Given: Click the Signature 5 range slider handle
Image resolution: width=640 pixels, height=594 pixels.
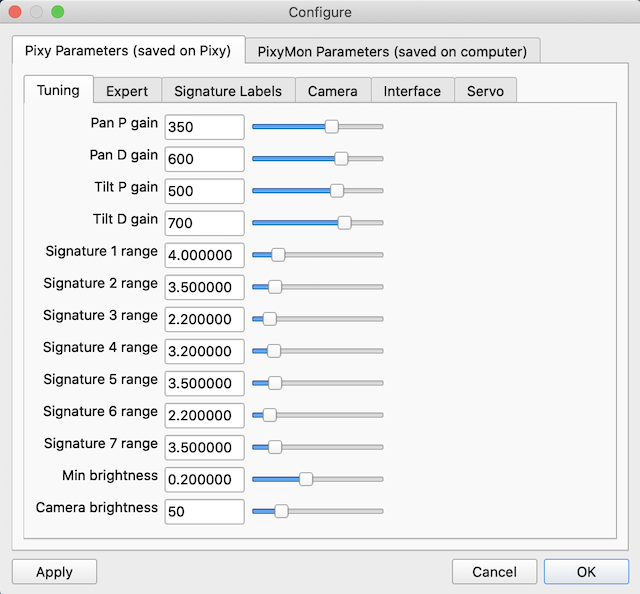Looking at the screenshot, I should tap(275, 382).
